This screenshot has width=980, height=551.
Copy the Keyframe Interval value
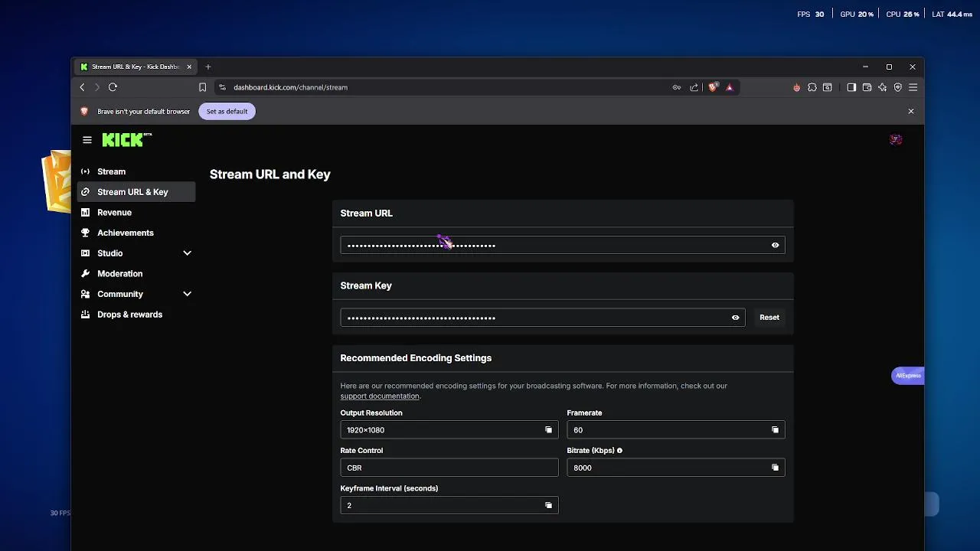coord(548,505)
